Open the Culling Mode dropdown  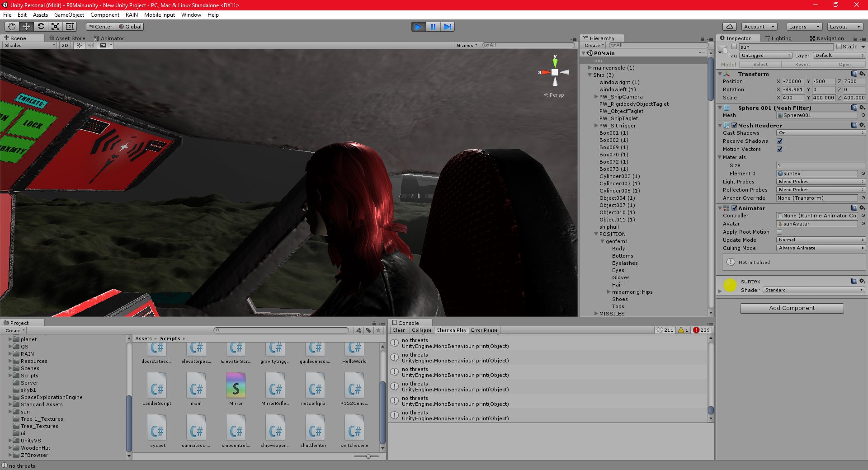pyautogui.click(x=821, y=248)
